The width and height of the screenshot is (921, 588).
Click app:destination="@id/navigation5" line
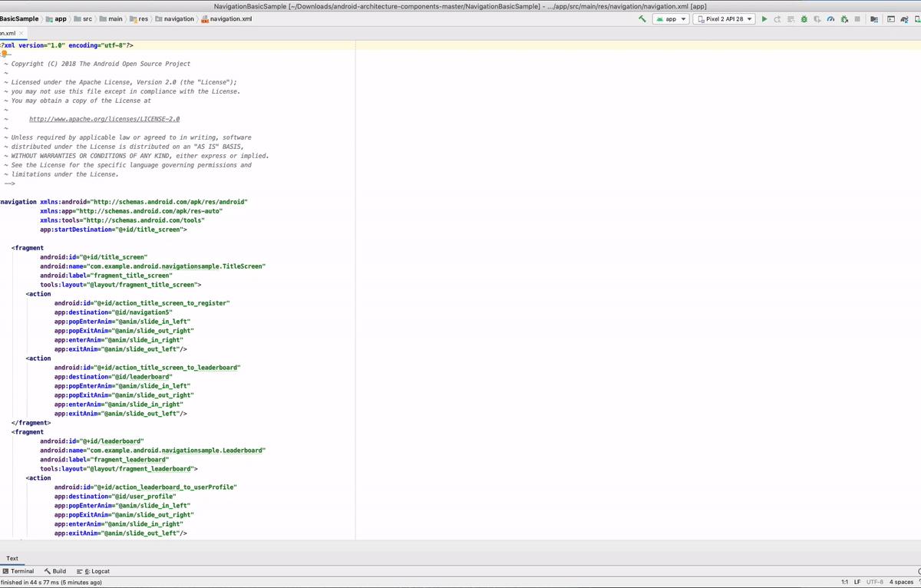(113, 312)
